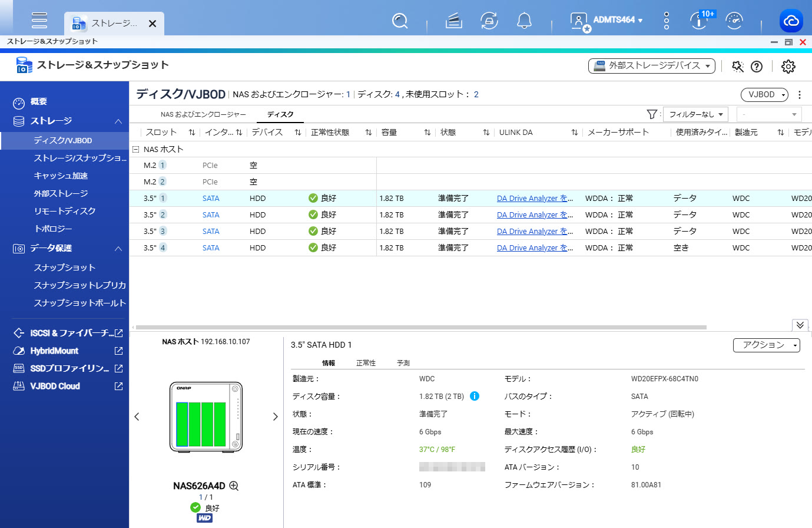Open the background tasks icon
The image size is (812, 528).
(453, 21)
